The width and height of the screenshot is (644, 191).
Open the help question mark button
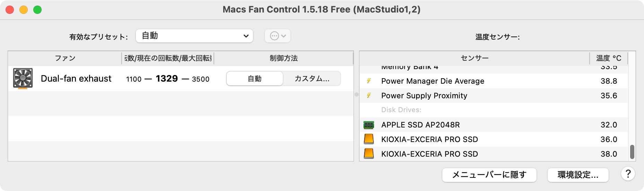click(628, 174)
